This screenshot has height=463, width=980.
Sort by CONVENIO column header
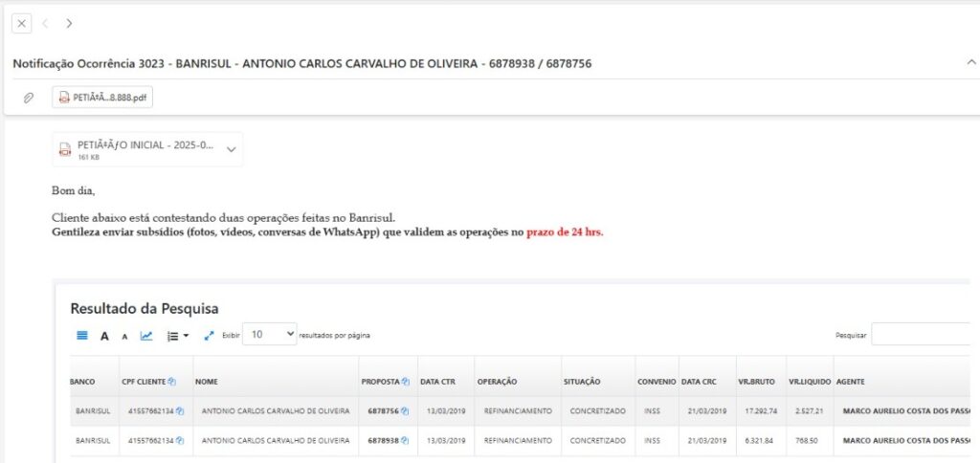657,382
